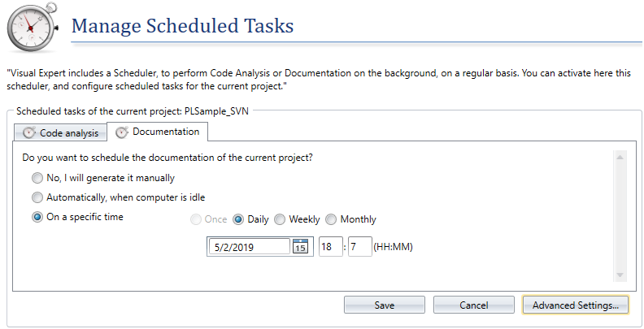Choose No, I will generate it manually
This screenshot has height=329, width=644.
click(37, 178)
